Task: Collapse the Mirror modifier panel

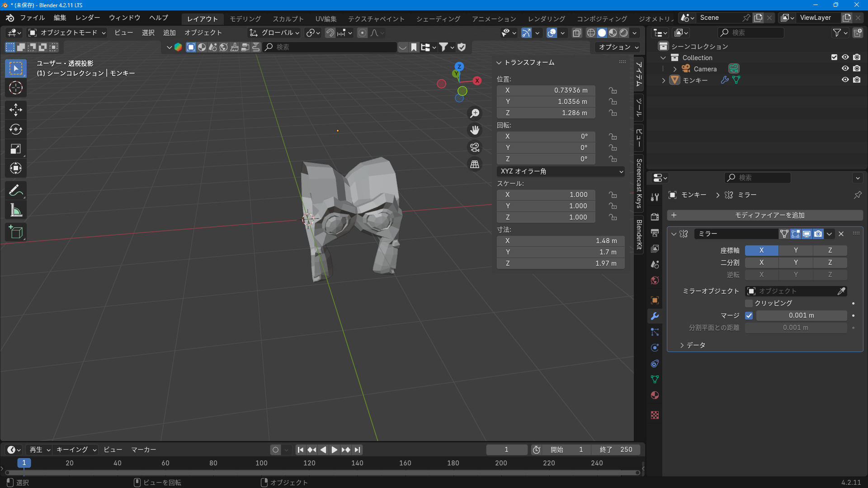Action: coord(674,234)
